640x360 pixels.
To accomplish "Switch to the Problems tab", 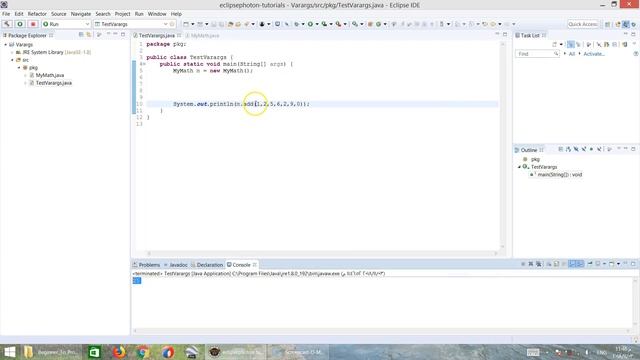I will tap(149, 265).
